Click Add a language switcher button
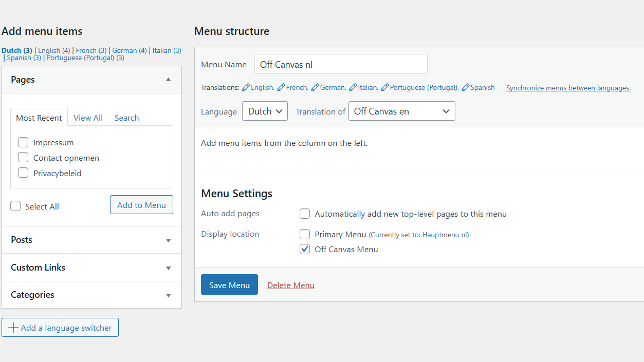This screenshot has width=644, height=362. 60,328
